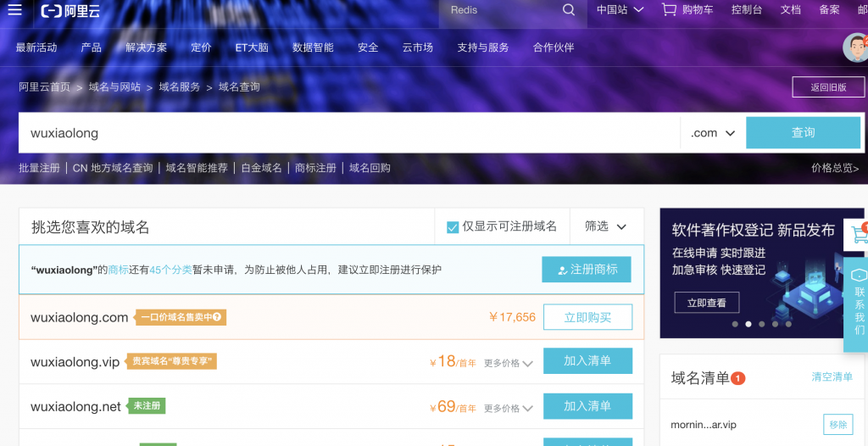Toggle show only registrable domains checkbox
This screenshot has height=446, width=868.
point(453,227)
